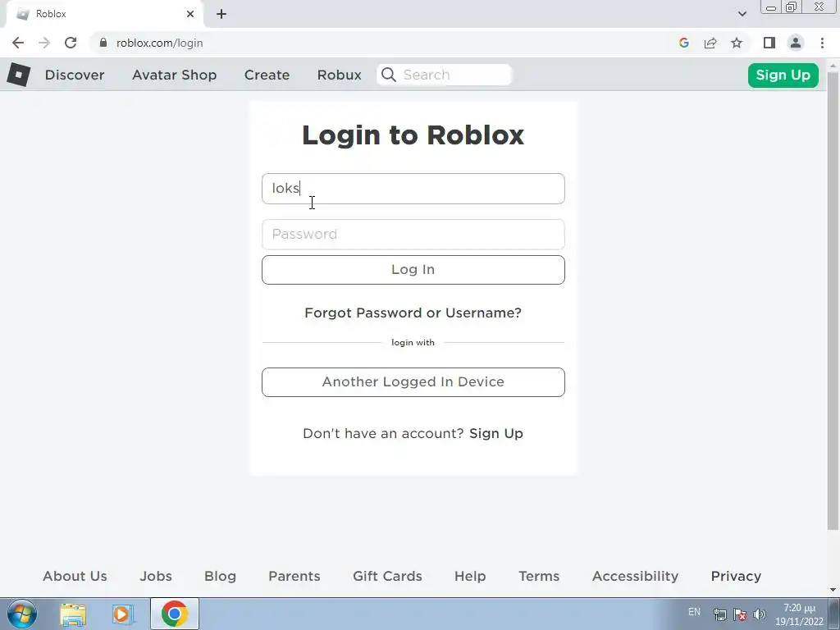Click the share page icon
The image size is (840, 630).
click(710, 43)
